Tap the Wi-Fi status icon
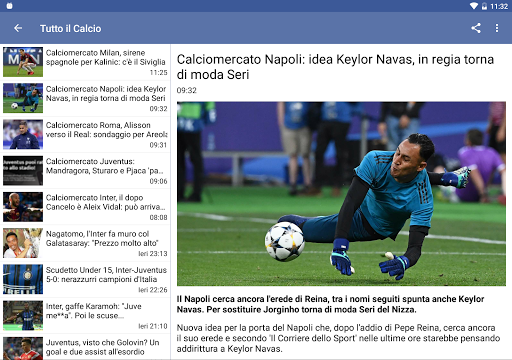512x360 pixels. point(473,6)
